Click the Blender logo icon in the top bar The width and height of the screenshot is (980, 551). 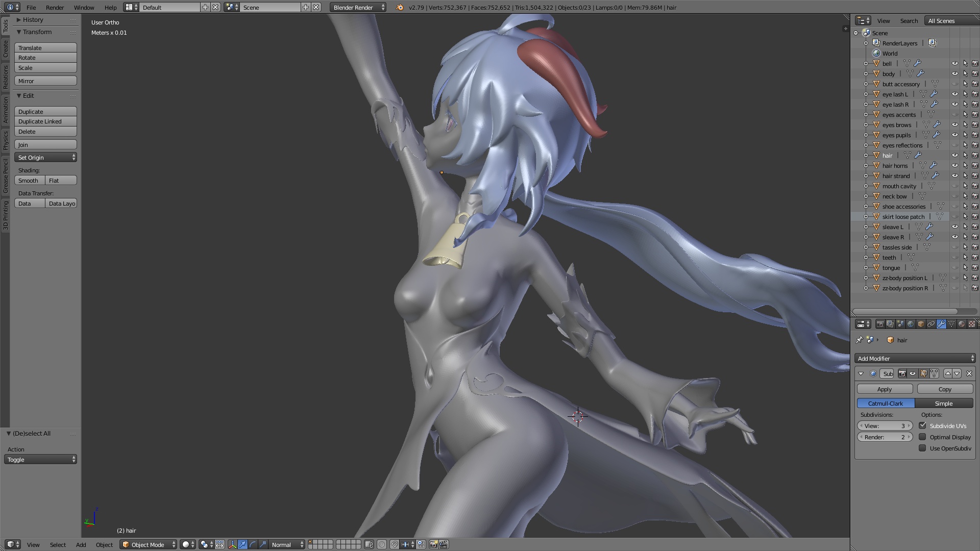coord(400,7)
